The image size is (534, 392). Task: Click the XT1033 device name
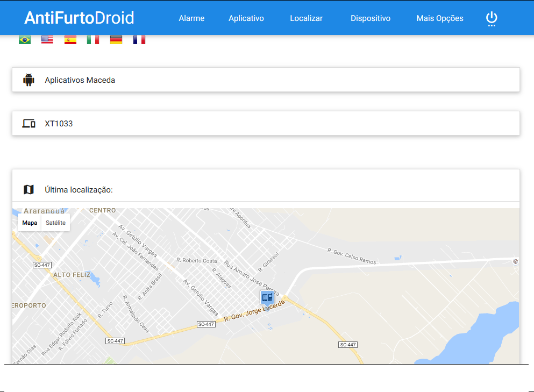coord(59,124)
